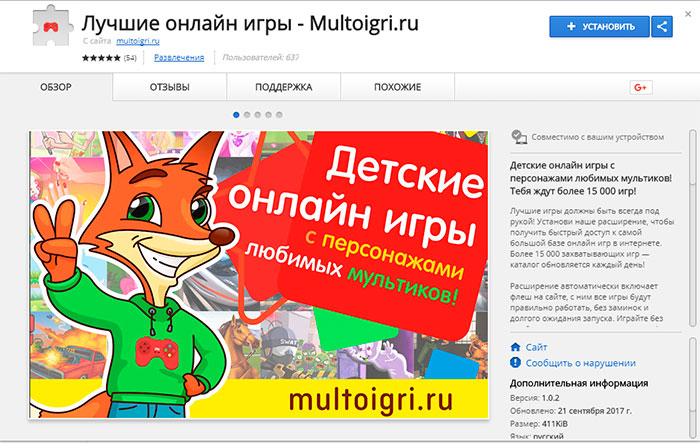Image resolution: width=700 pixels, height=443 pixels.
Task: Open the Поддержка tab
Action: (283, 87)
